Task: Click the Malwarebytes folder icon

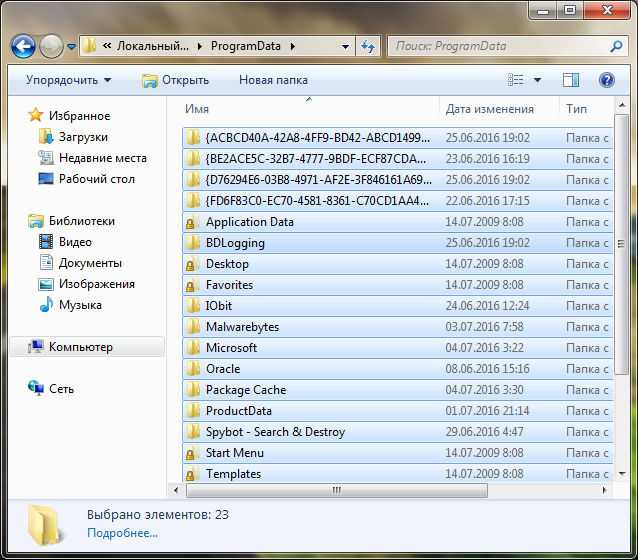Action: pyautogui.click(x=193, y=327)
